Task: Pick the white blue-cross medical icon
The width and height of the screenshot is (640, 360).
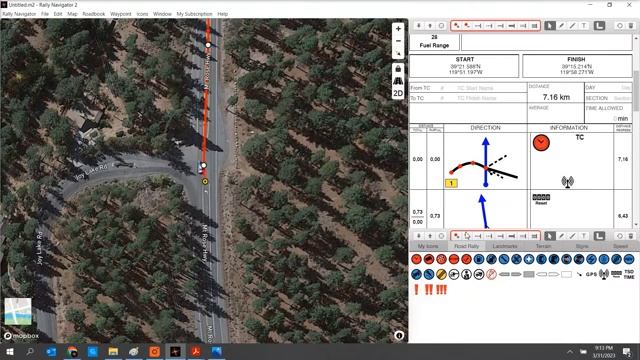Action: click(529, 259)
